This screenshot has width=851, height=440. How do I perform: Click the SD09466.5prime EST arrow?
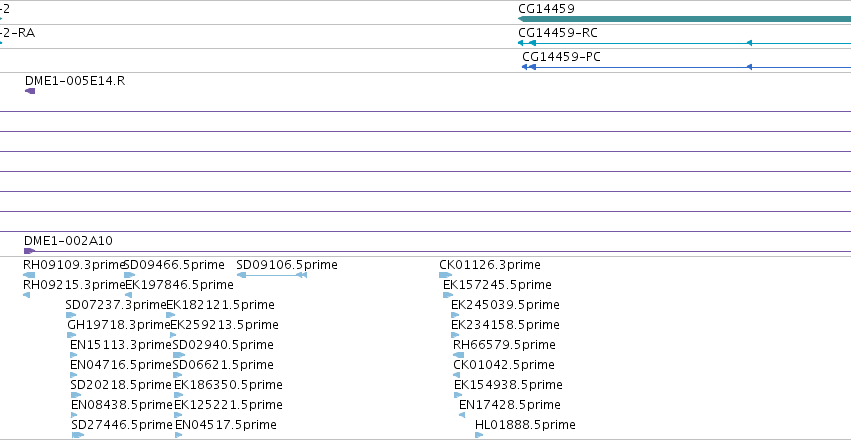(129, 275)
